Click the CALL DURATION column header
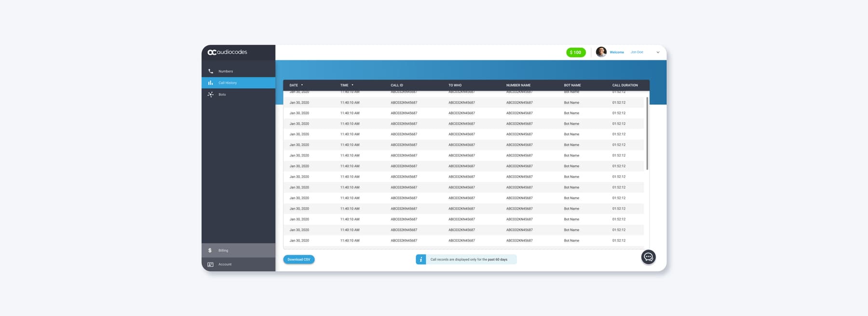This screenshot has width=868, height=316. tap(624, 85)
